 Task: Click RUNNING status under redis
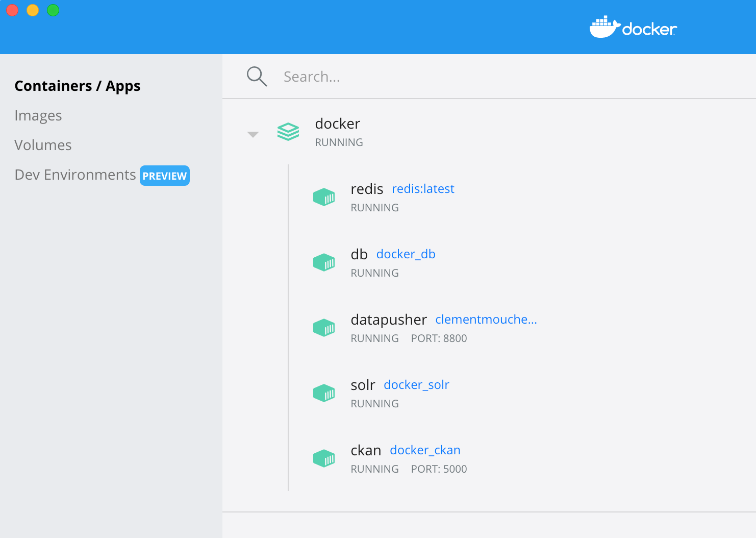click(x=375, y=208)
